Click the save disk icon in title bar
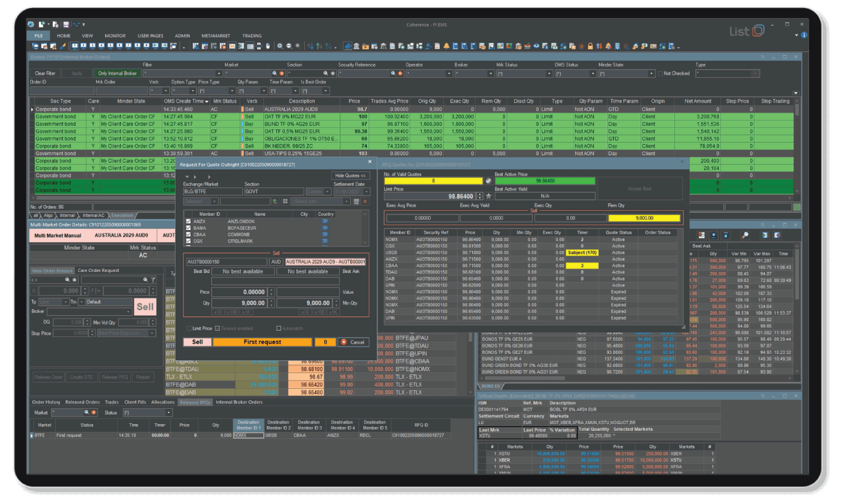The height and width of the screenshot is (504, 841). 65,24
